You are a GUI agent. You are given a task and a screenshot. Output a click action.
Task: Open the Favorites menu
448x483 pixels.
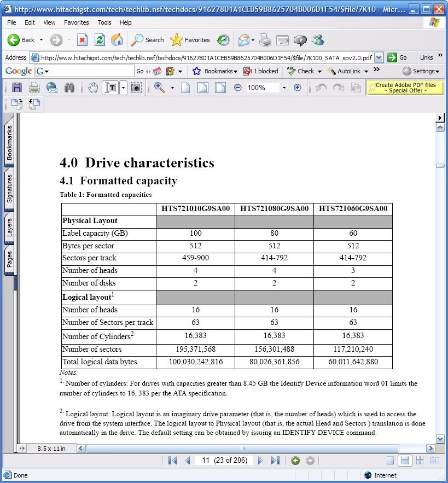click(76, 22)
